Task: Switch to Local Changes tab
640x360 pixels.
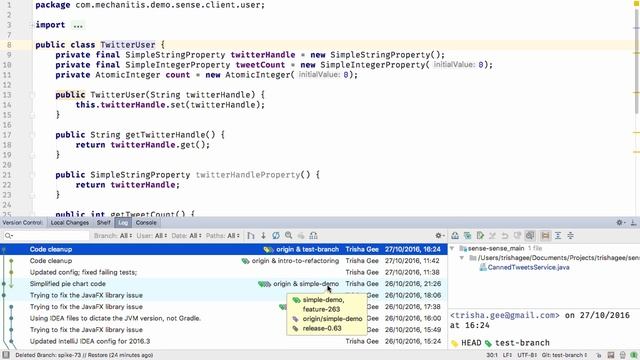Action: [70, 222]
